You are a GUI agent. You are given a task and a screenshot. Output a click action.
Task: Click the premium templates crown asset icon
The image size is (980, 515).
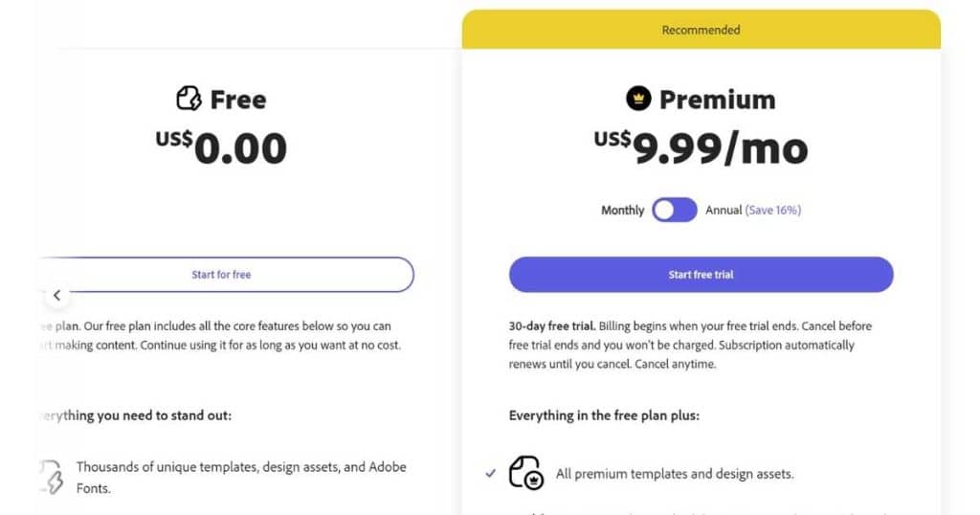(x=525, y=473)
